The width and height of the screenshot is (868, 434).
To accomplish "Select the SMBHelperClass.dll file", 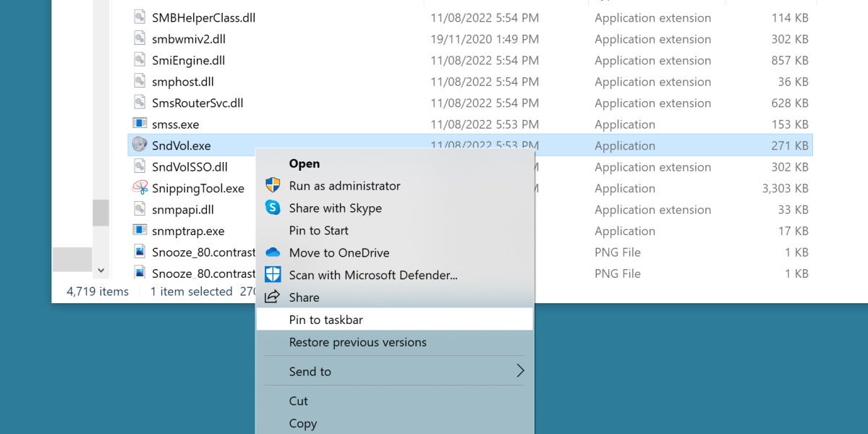I will click(203, 18).
